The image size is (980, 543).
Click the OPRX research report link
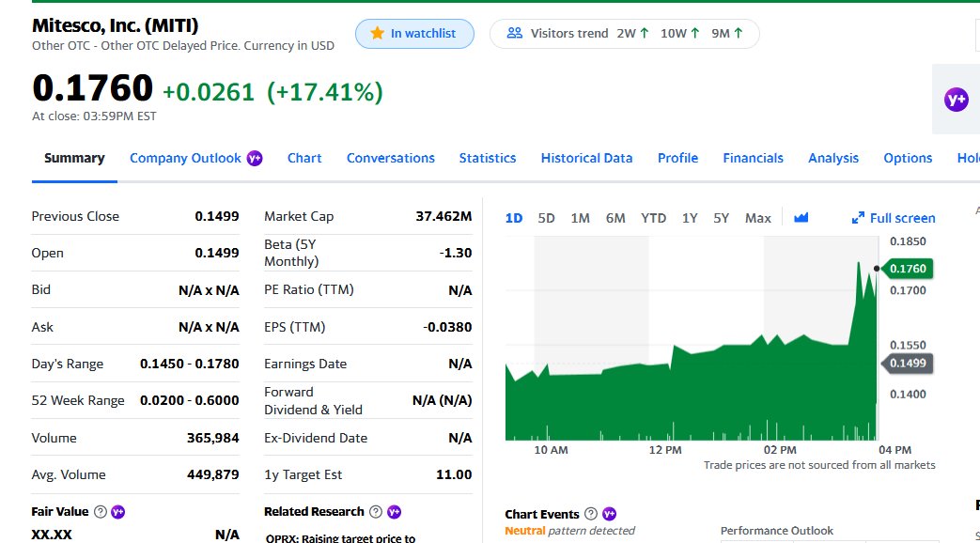(340, 537)
